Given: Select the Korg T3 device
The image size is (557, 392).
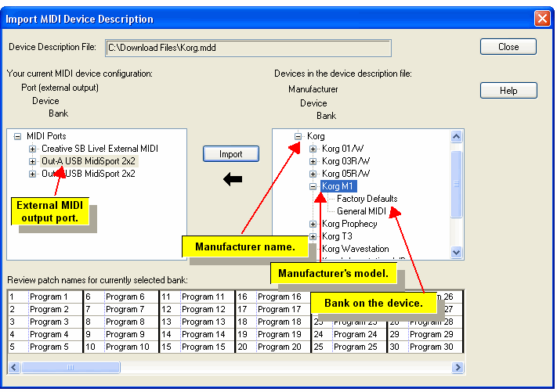Looking at the screenshot, I should pos(335,236).
